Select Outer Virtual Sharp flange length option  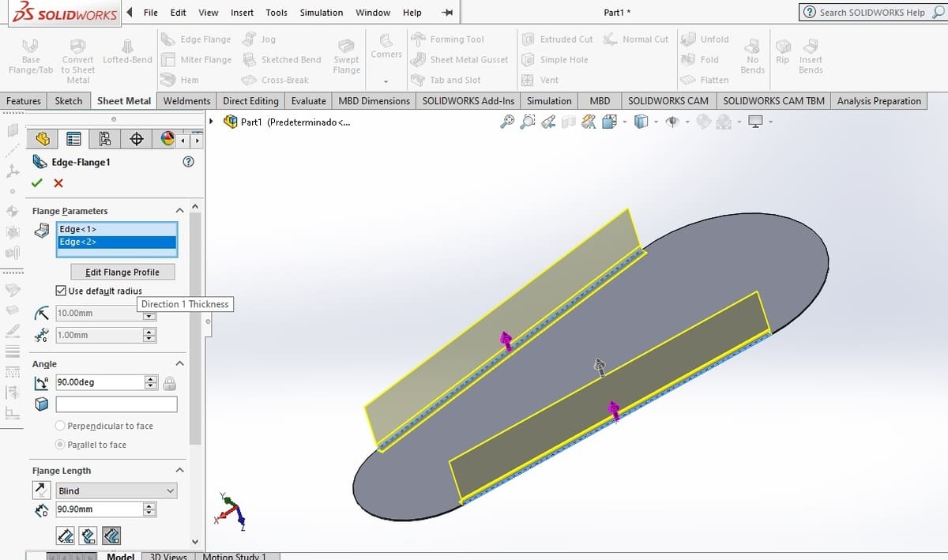[x=66, y=536]
